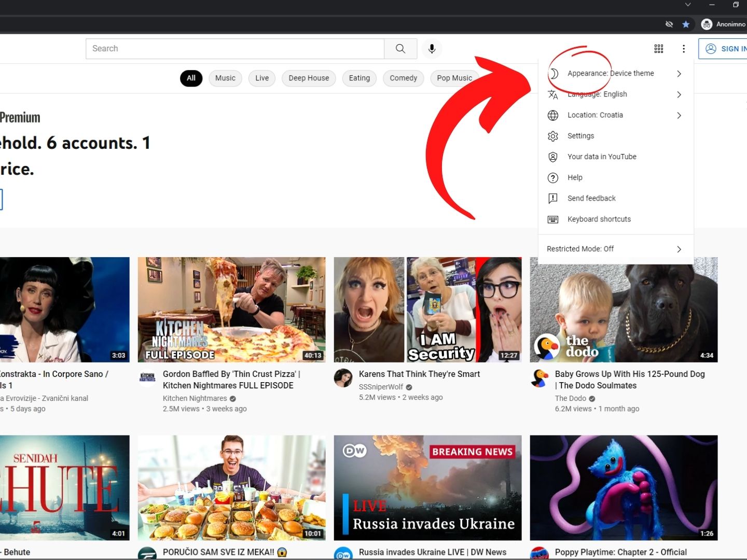The height and width of the screenshot is (560, 747).
Task: Select the Music filter chip
Action: click(225, 78)
